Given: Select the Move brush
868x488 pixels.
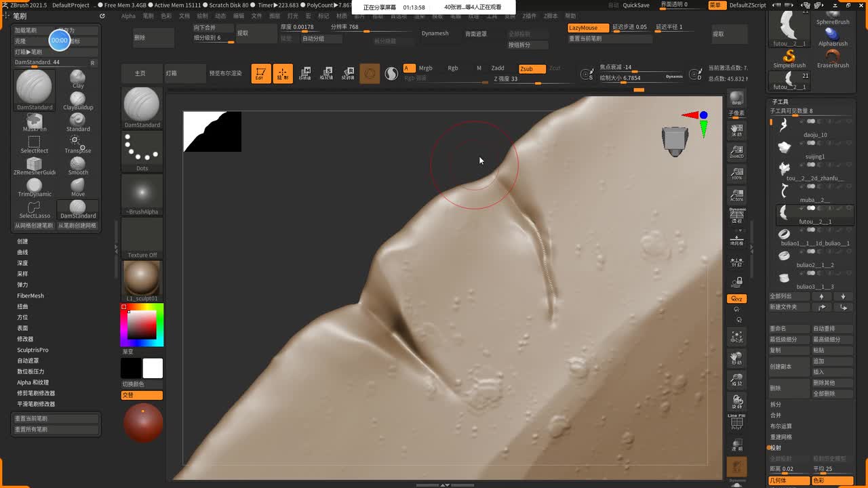Looking at the screenshot, I should [78, 187].
